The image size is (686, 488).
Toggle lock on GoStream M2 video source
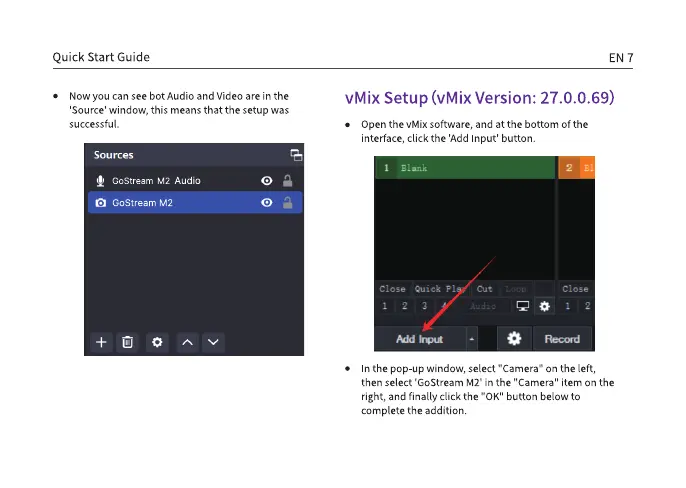coord(289,202)
